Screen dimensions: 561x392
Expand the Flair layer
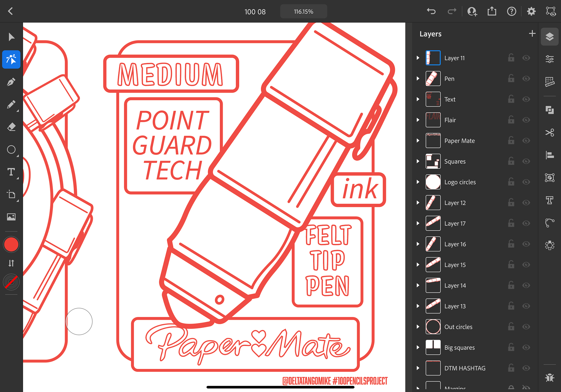418,120
